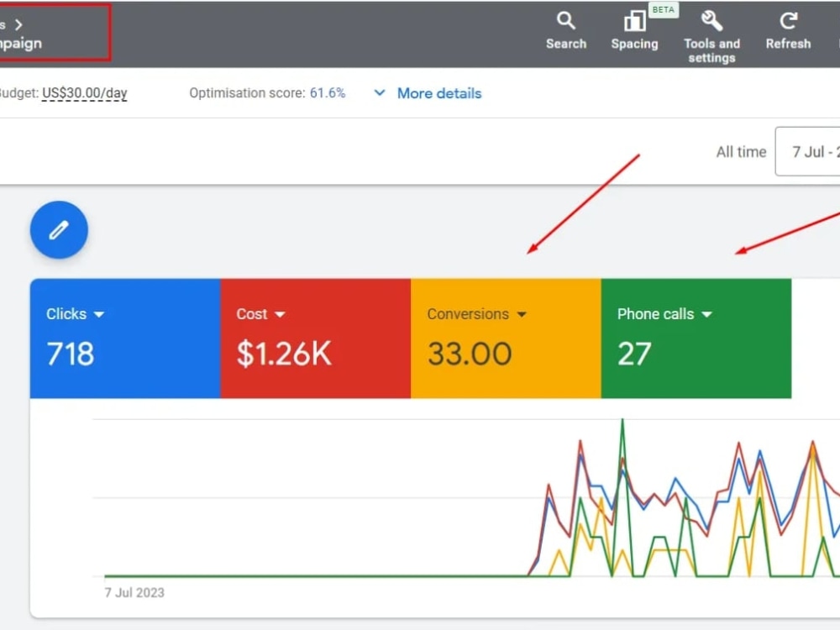Click the 7 Jul 2023 axis label
840x630 pixels.
[x=134, y=592]
